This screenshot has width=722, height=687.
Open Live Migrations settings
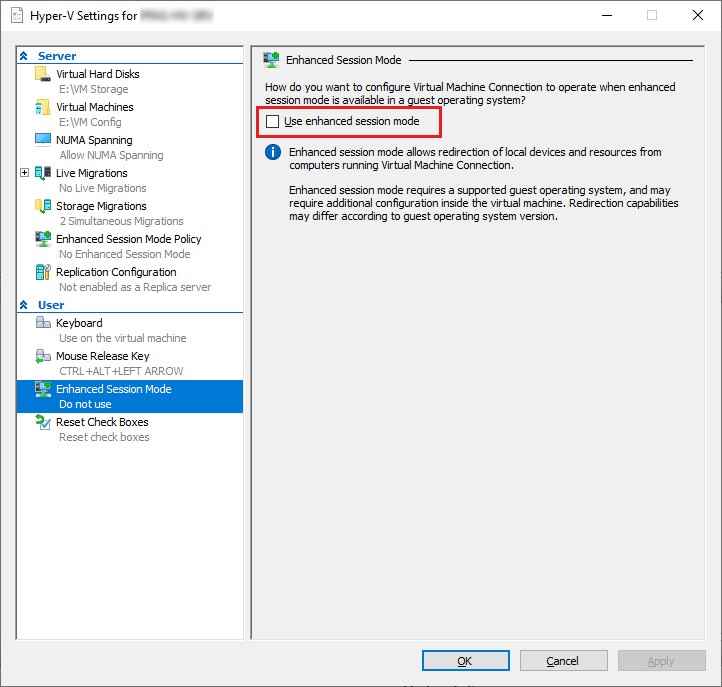[92, 173]
